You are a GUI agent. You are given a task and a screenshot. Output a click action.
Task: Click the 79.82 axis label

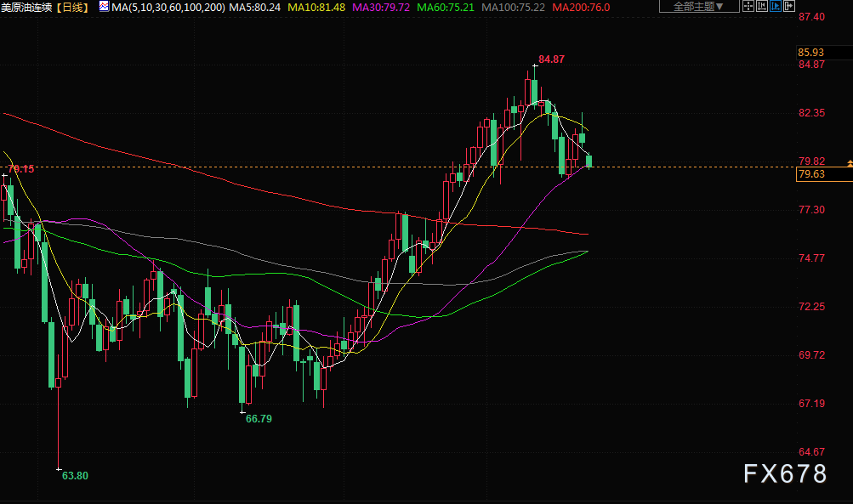point(811,161)
